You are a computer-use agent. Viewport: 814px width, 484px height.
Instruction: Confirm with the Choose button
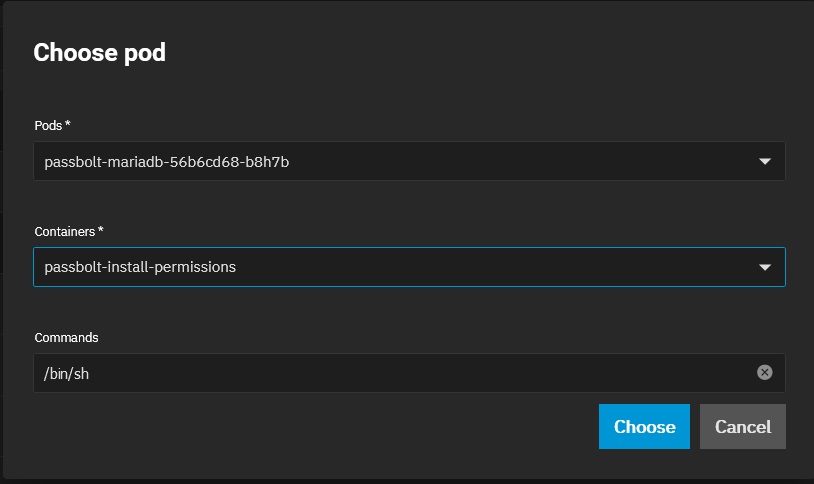pos(644,426)
